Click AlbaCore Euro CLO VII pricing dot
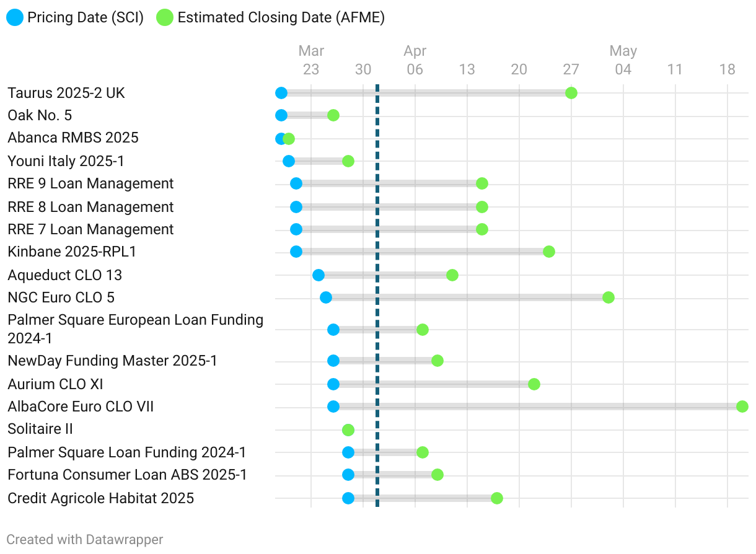756x554 pixels. tap(333, 407)
